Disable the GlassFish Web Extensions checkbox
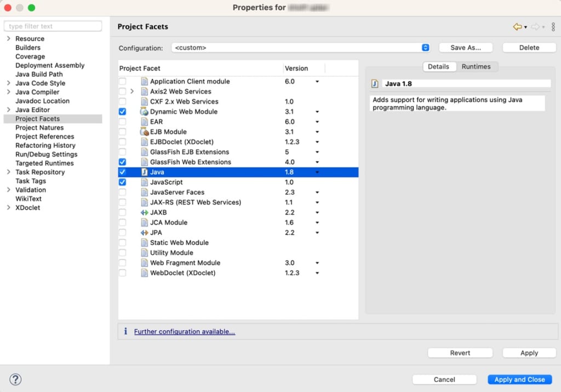561x392 pixels. [x=122, y=162]
